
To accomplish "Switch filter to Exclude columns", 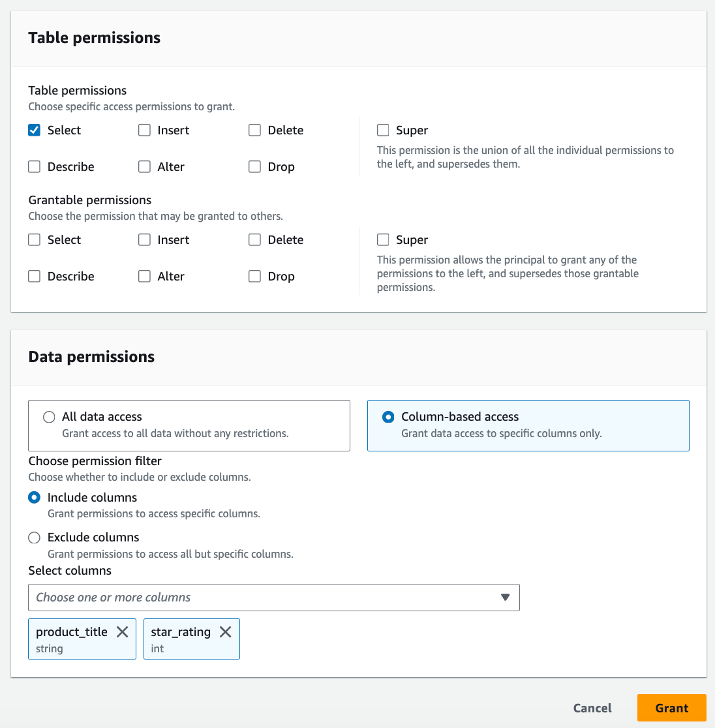I will [35, 538].
